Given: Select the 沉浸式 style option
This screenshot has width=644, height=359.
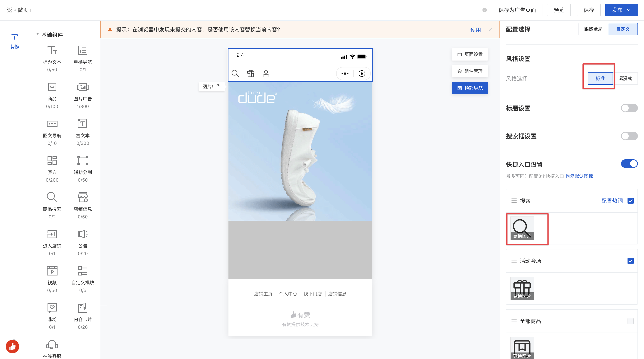Looking at the screenshot, I should 625,78.
